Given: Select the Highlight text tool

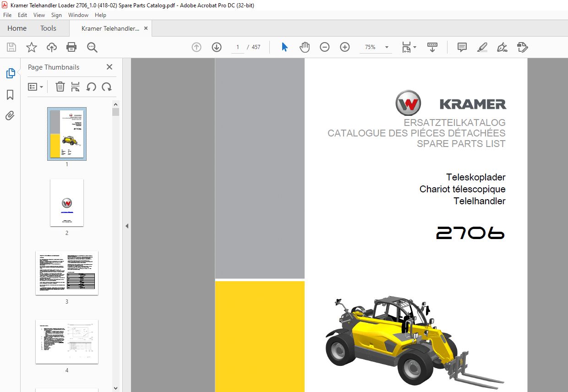Looking at the screenshot, I should tap(482, 47).
